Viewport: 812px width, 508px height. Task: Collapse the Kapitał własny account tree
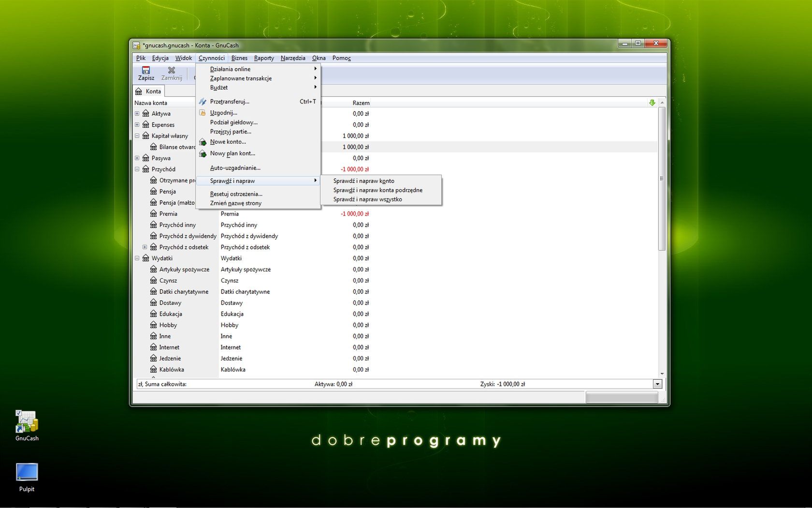(137, 135)
